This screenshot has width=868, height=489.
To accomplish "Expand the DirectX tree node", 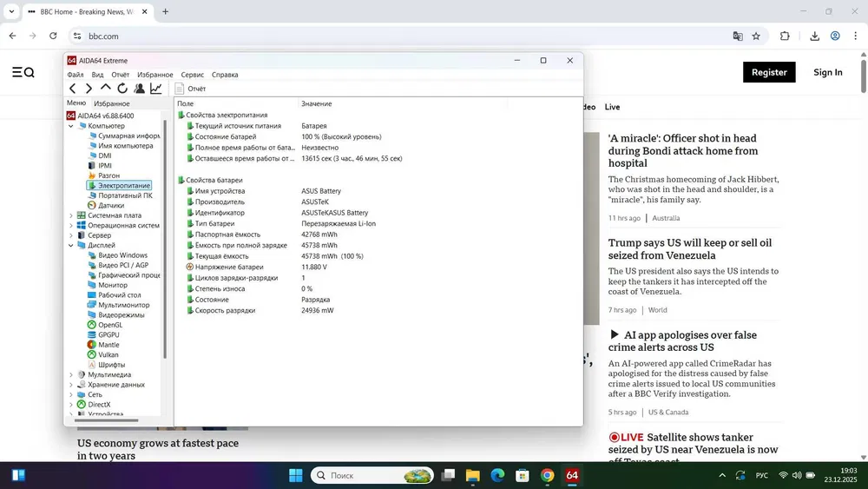I will 71,405.
